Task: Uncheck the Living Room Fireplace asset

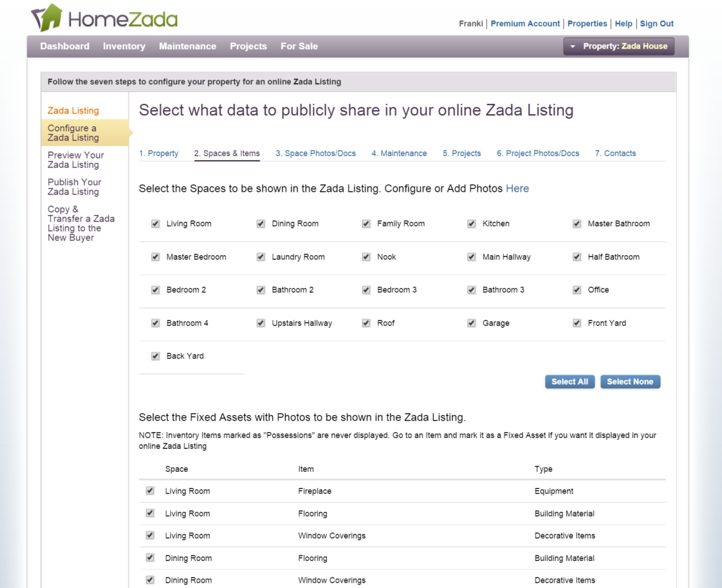Action: 150,491
